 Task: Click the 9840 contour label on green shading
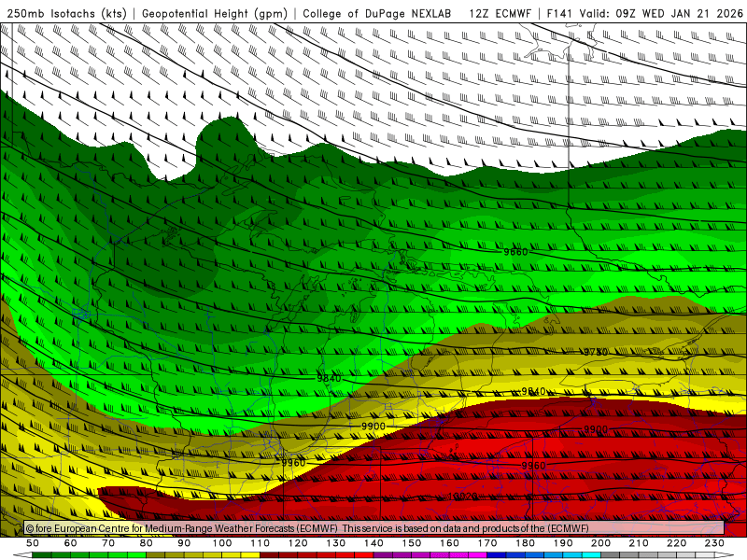point(330,378)
